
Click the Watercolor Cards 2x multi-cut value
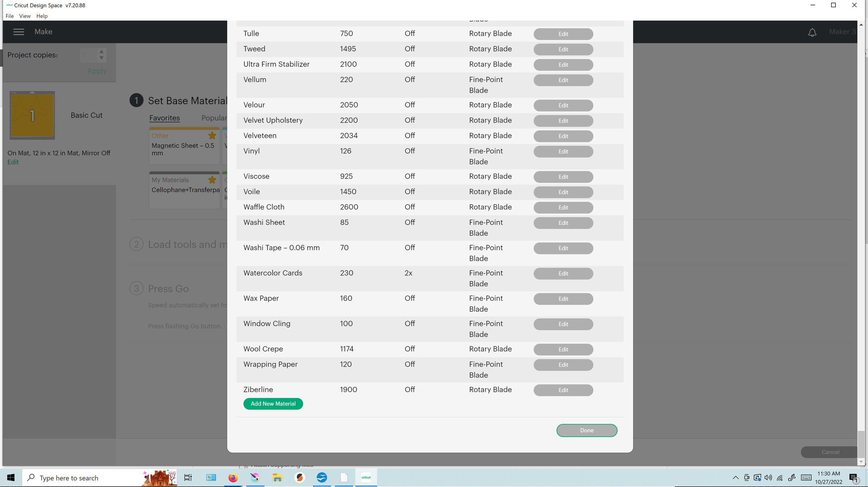tap(408, 273)
